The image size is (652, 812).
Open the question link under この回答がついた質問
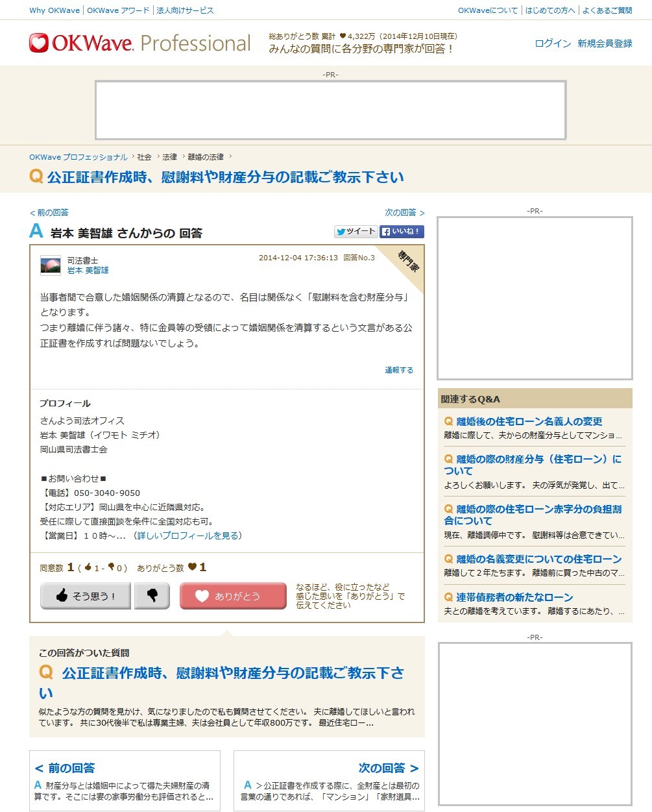coord(221,683)
